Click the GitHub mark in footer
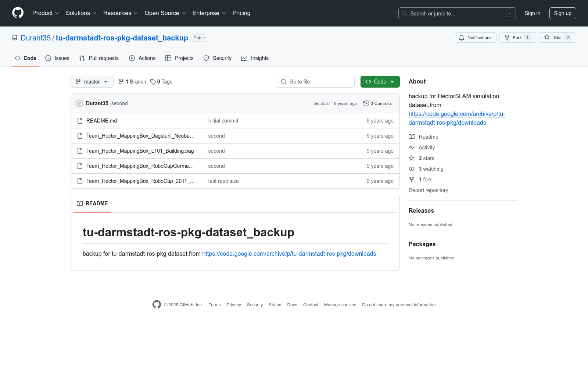 pyautogui.click(x=157, y=305)
